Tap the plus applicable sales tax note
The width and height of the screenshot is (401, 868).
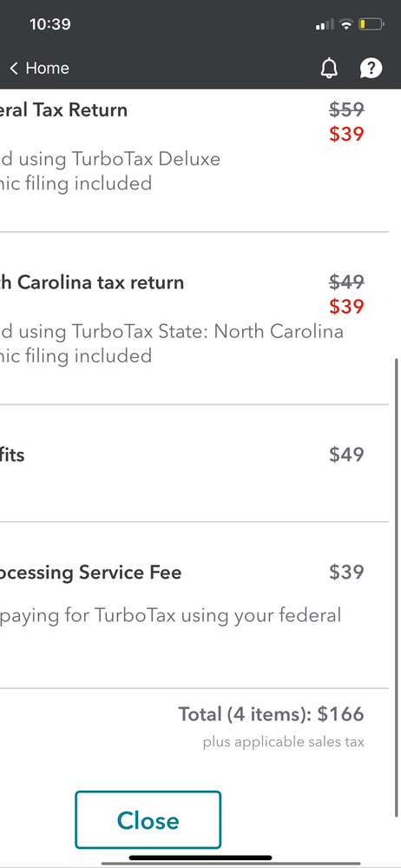[x=284, y=742]
